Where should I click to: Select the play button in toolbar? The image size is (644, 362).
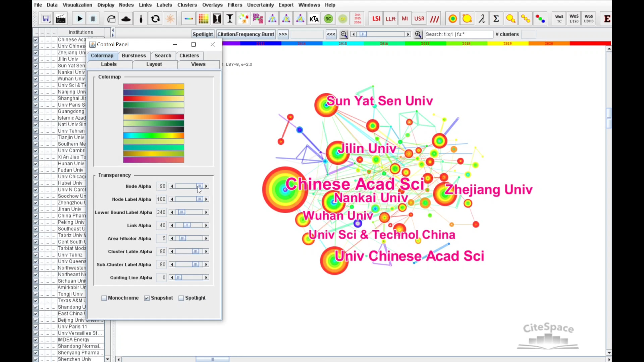click(x=79, y=18)
